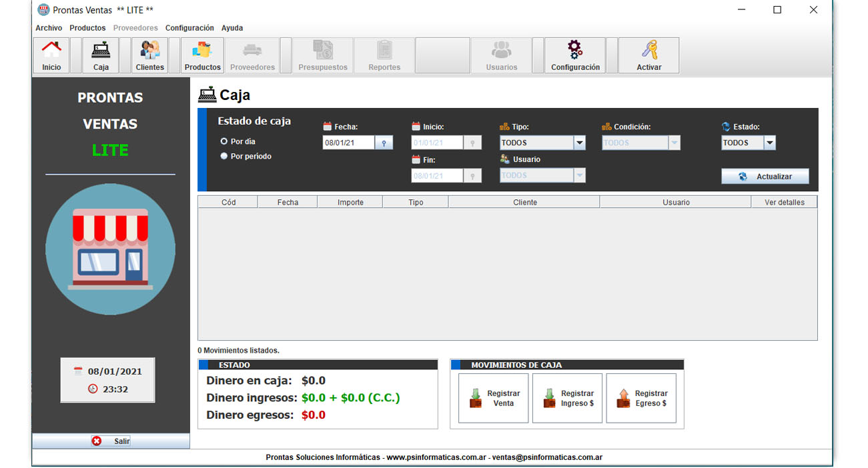868x468 pixels.
Task: Open the Fin date picker button
Action: (472, 176)
